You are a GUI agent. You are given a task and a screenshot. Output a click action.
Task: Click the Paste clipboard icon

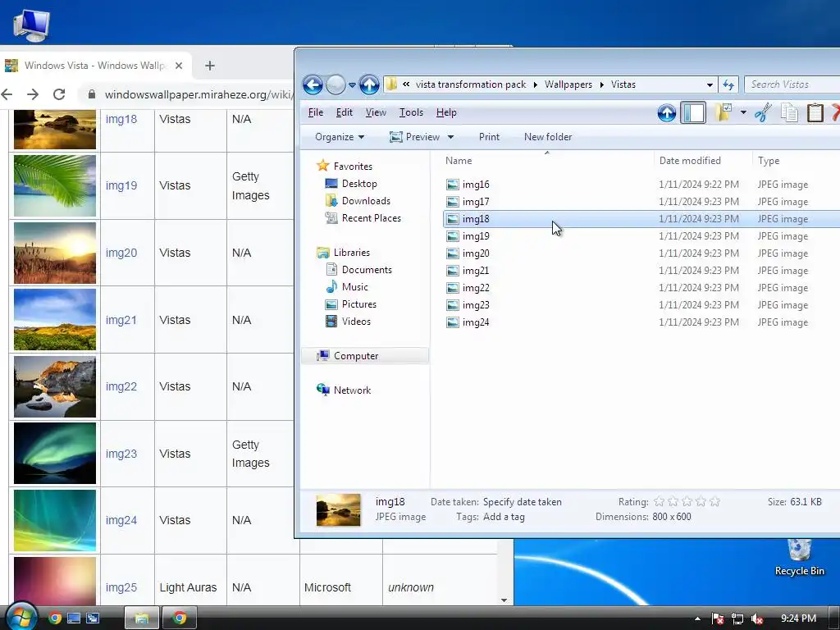(815, 112)
